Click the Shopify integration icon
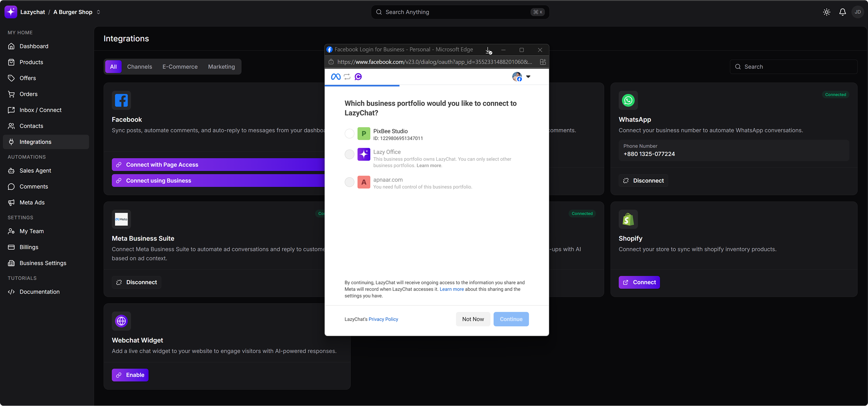Screen dimensions: 868x406 pyautogui.click(x=628, y=219)
